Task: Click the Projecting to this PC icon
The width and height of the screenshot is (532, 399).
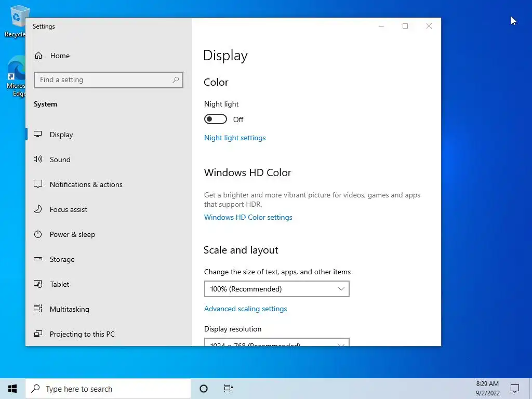Action: click(x=37, y=334)
